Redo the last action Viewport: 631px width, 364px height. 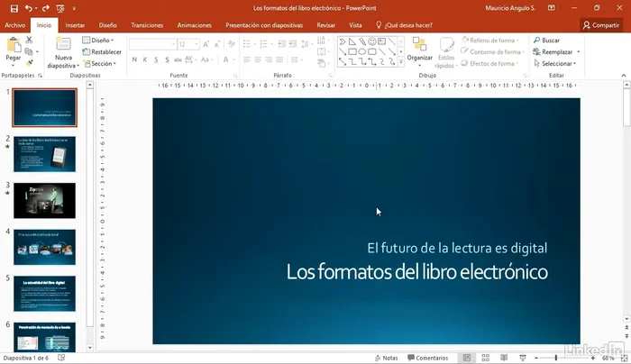coord(45,8)
